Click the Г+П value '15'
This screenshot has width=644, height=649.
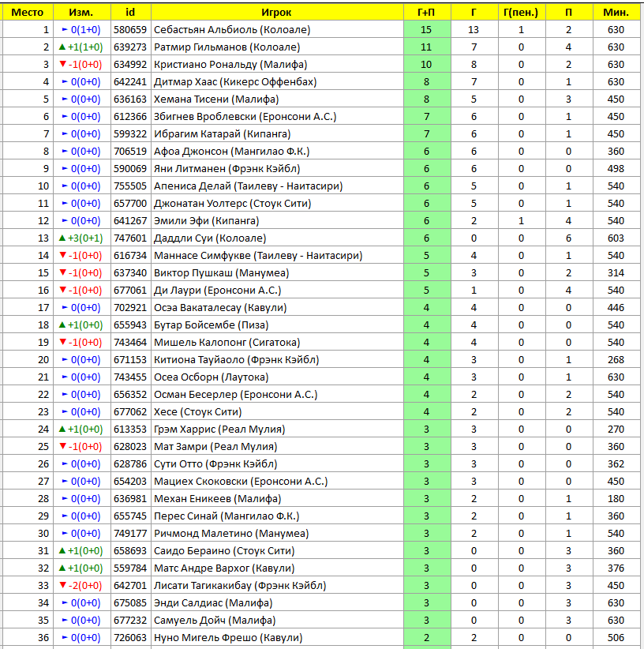tap(426, 30)
